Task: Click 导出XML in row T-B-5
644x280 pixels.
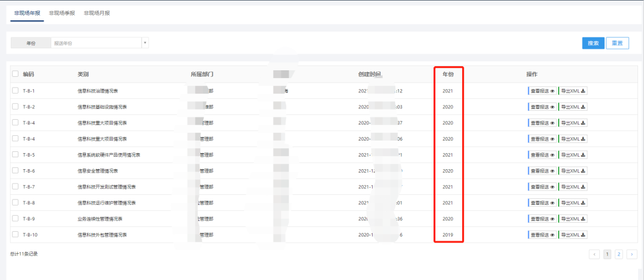Action: coord(573,155)
